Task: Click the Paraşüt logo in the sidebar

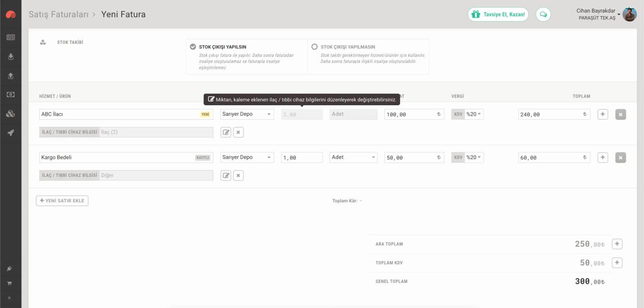Action: [x=11, y=15]
